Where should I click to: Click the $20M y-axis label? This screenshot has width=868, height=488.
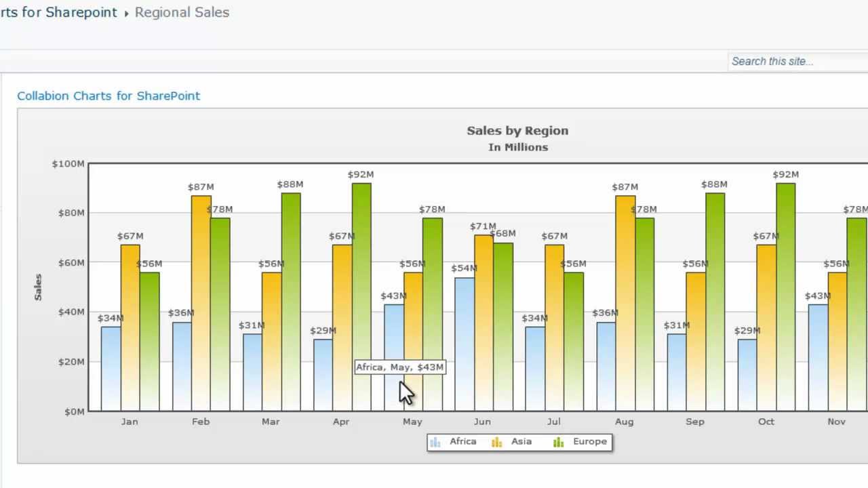pos(71,362)
